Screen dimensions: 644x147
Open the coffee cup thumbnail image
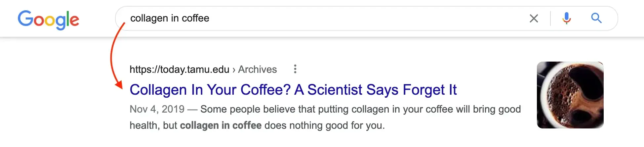[x=570, y=95]
